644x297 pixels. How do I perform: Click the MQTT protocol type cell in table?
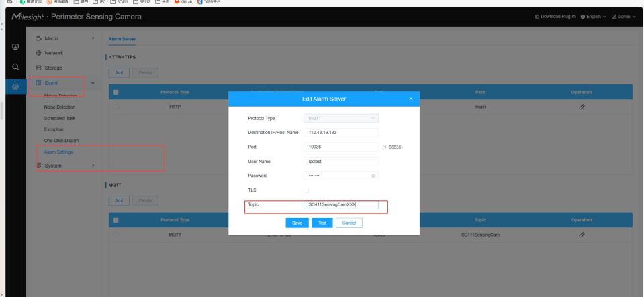point(175,235)
